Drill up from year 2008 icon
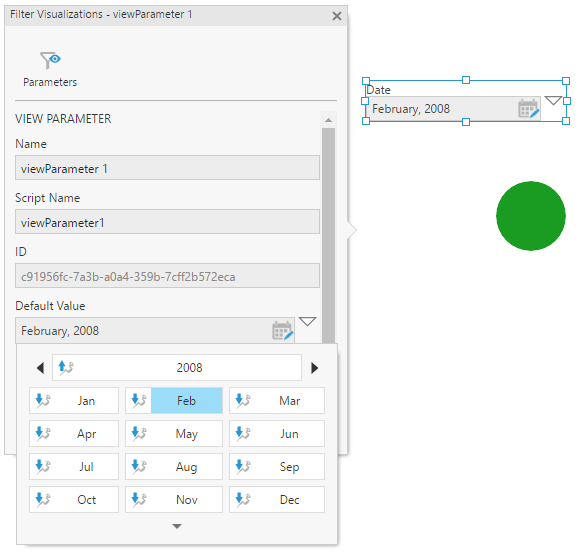The width and height of the screenshot is (582, 554). click(x=66, y=367)
